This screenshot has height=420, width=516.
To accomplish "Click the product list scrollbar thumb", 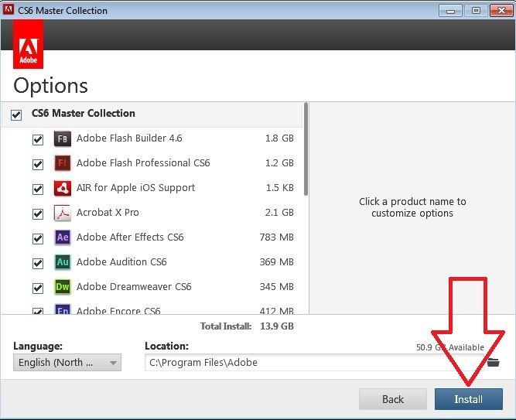I will point(306,149).
